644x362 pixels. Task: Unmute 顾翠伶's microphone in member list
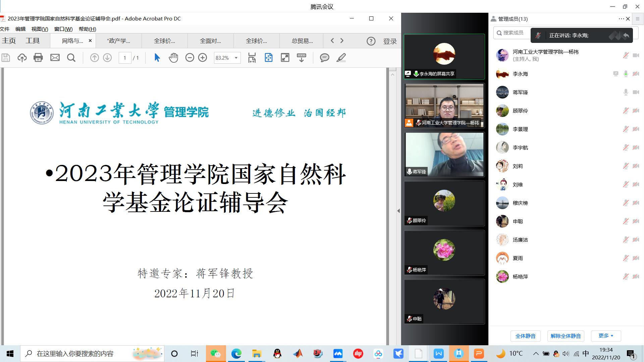626,111
